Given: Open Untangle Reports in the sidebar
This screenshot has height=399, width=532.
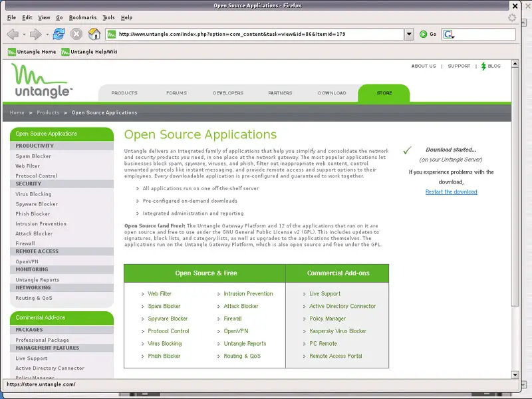Looking at the screenshot, I should click(x=37, y=280).
